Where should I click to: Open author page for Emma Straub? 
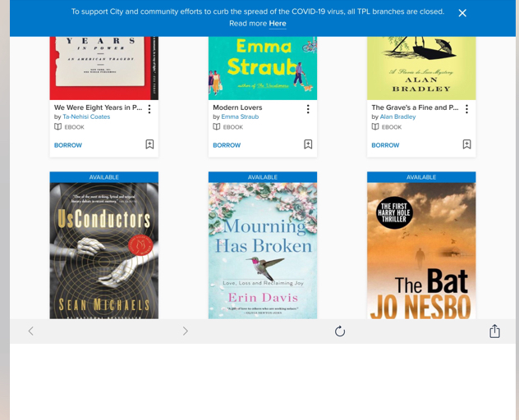(240, 116)
